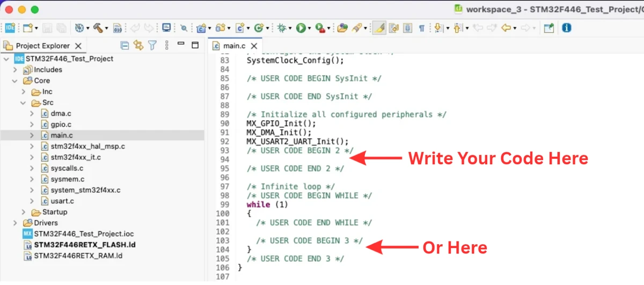Open the dropdown arrow beside the Back navigation arrow
644x285 pixels.
[x=515, y=28]
